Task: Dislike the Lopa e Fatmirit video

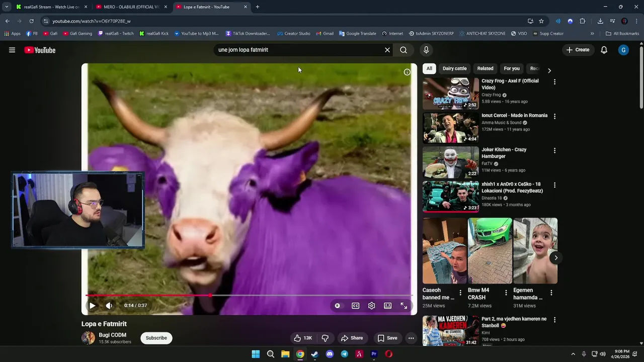Action: [x=325, y=338]
